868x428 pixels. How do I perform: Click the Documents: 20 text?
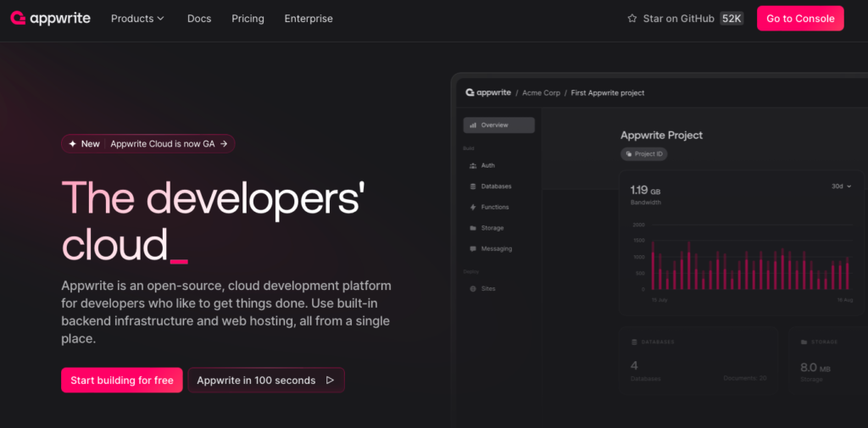[x=744, y=378]
